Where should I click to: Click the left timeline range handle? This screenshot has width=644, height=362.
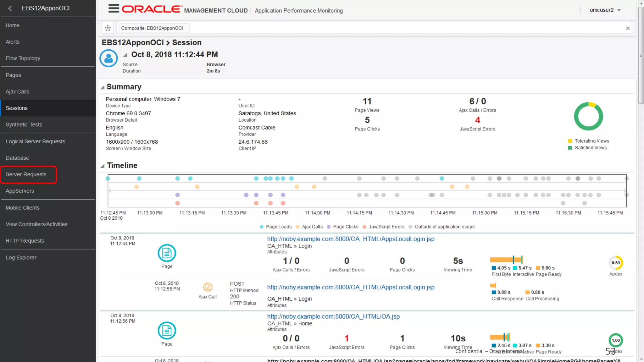tap(109, 191)
